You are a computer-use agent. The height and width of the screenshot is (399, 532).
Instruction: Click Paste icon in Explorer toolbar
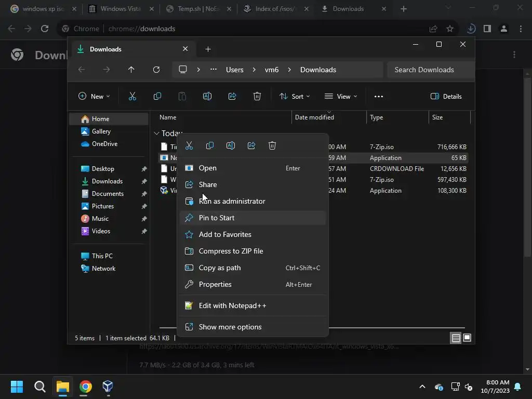pos(182,96)
